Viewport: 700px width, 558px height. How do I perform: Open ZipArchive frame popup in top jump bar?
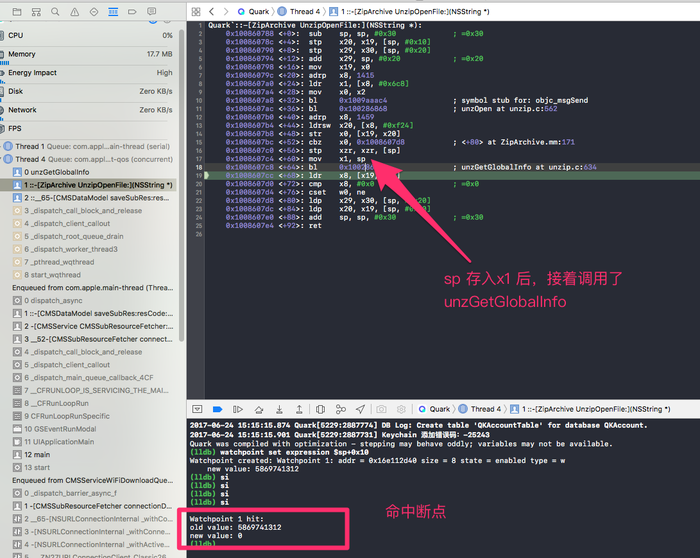click(409, 12)
